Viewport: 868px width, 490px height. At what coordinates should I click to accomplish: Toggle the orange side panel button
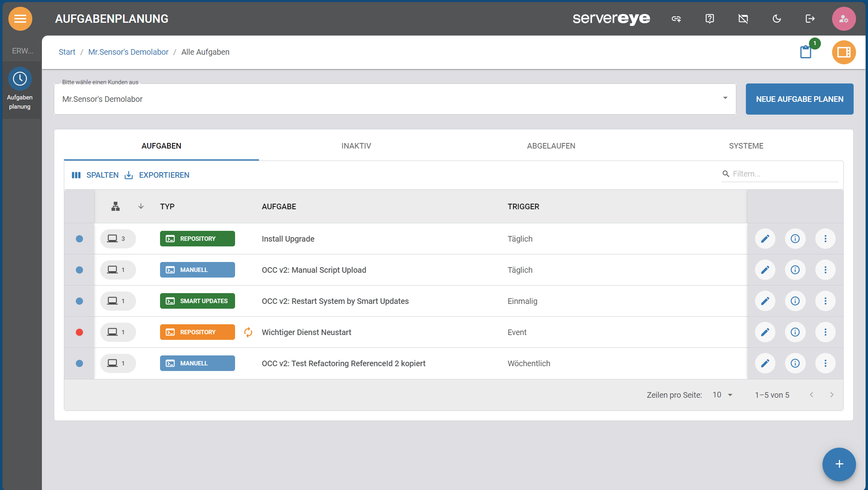844,52
